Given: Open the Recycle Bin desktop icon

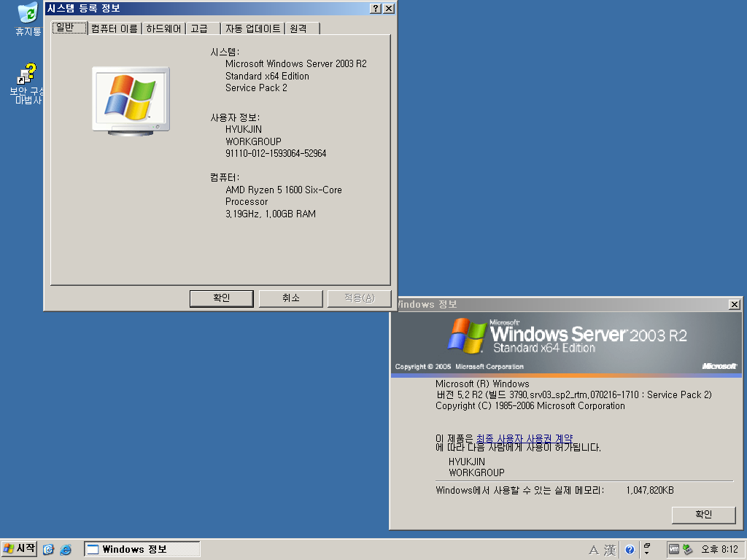Looking at the screenshot, I should (28, 19).
